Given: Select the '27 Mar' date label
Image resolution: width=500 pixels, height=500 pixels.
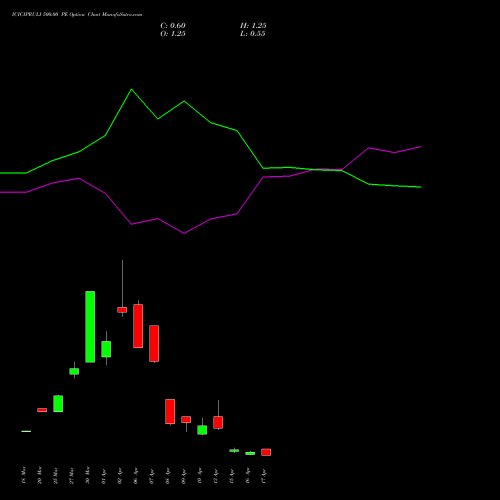Looking at the screenshot, I should click(x=72, y=475).
